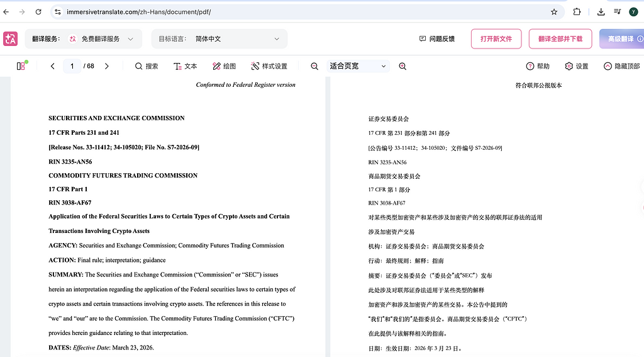This screenshot has height=357, width=644.
Task: Open the 搜索 search tool
Action: (147, 66)
